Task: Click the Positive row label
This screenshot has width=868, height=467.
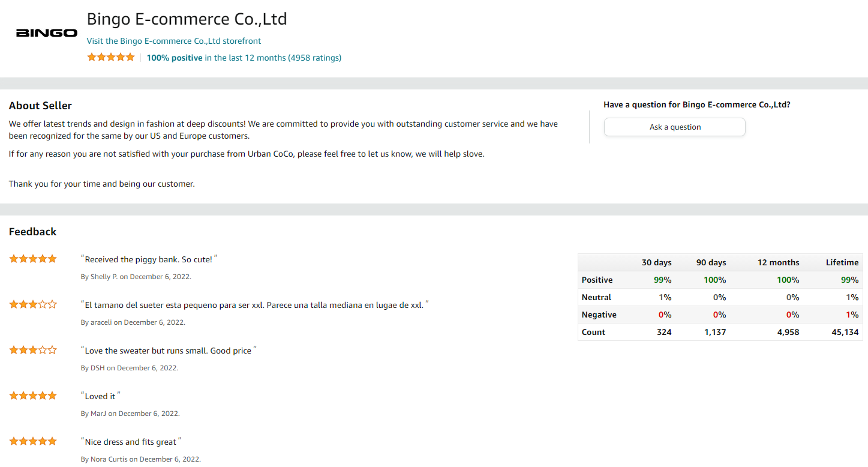Action: coord(597,280)
